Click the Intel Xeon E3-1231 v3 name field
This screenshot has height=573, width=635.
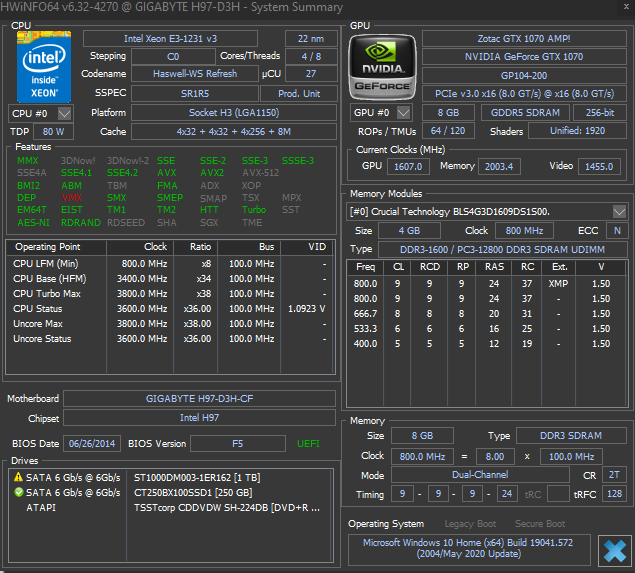click(170, 39)
